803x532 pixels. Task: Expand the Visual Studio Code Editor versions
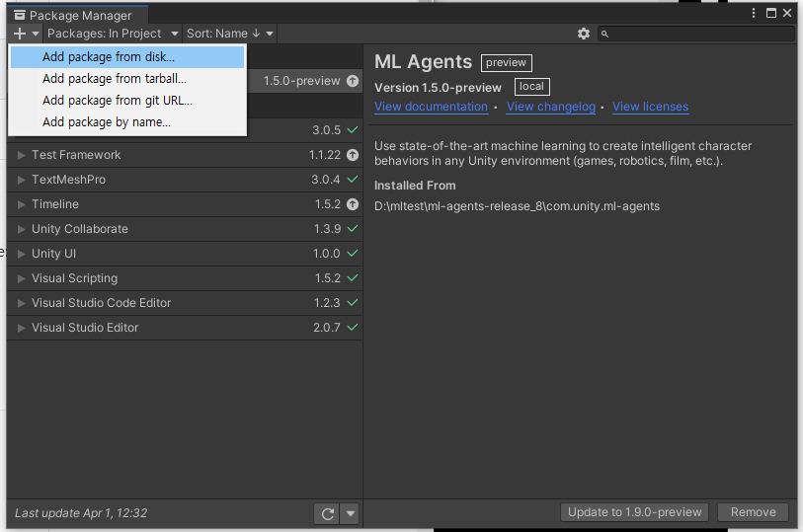tap(21, 303)
